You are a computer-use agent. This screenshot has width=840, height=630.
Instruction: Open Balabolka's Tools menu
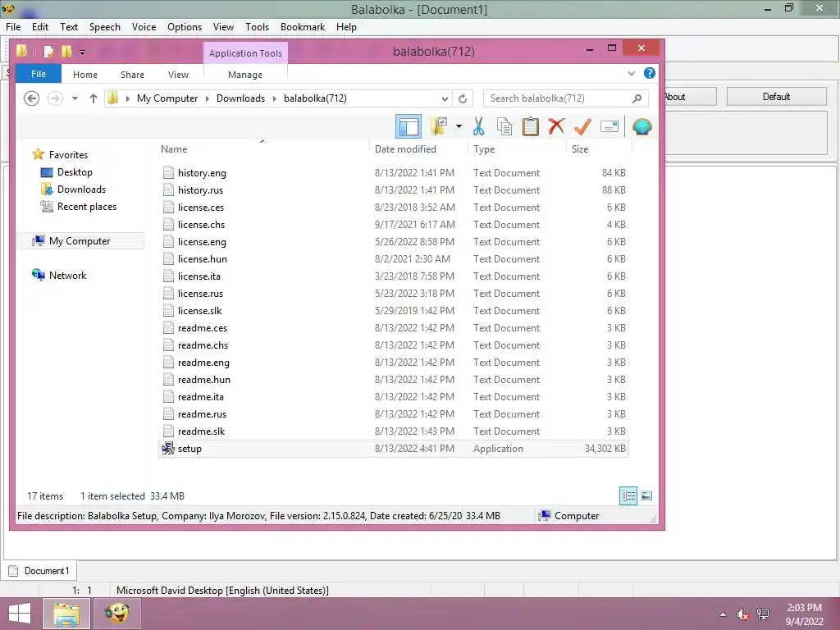(x=257, y=27)
